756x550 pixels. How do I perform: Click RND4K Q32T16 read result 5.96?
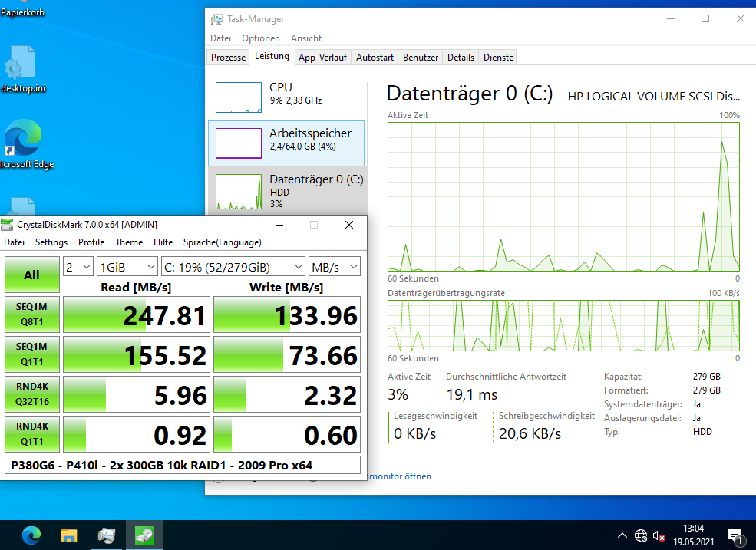(x=137, y=395)
